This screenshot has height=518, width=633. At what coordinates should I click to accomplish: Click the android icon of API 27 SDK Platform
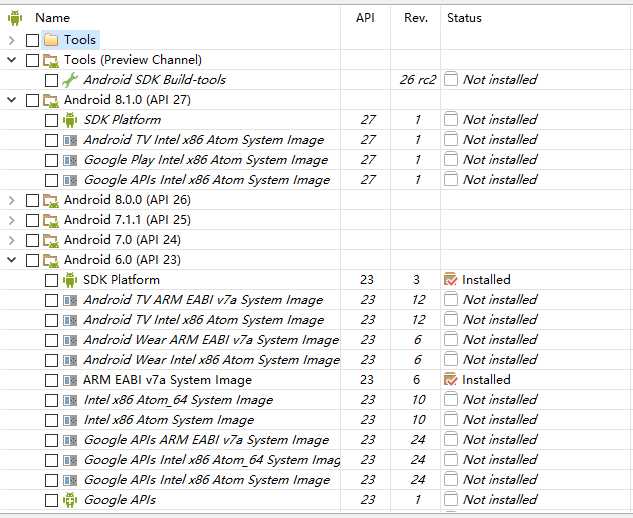tap(70, 120)
